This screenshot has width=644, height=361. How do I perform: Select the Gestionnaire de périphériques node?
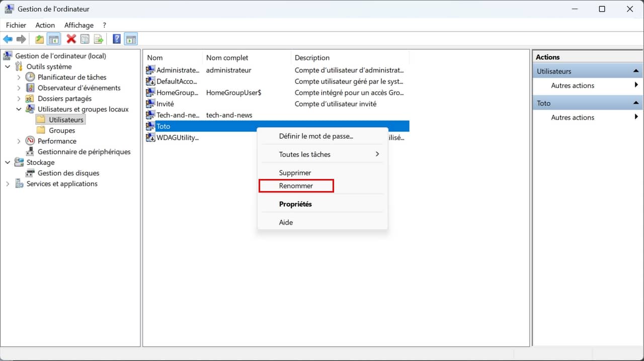click(x=84, y=152)
